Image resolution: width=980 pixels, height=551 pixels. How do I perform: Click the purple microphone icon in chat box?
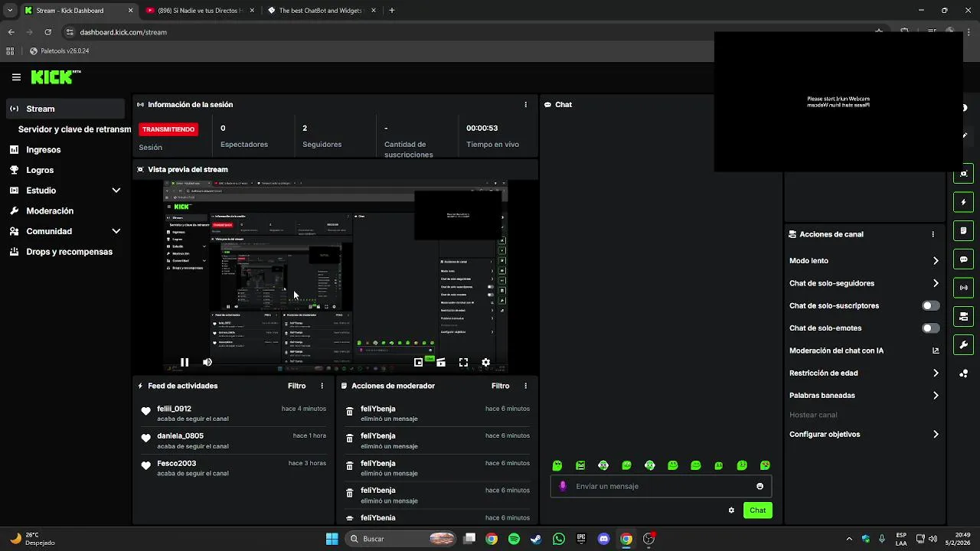tap(563, 486)
